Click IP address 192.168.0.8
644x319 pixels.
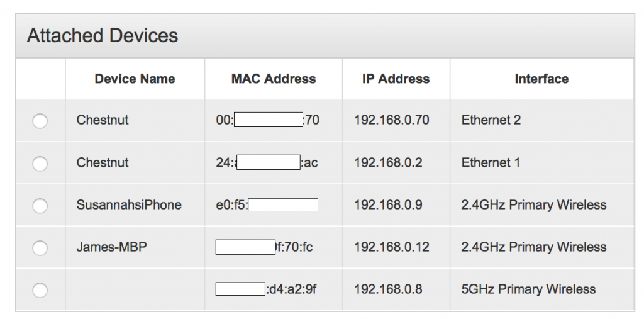click(x=388, y=289)
